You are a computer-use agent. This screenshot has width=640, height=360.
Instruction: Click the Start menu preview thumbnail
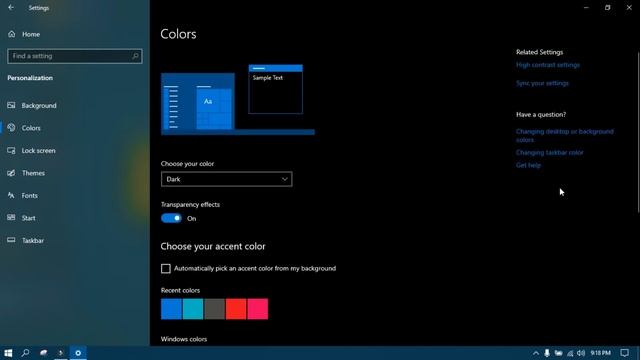198,101
